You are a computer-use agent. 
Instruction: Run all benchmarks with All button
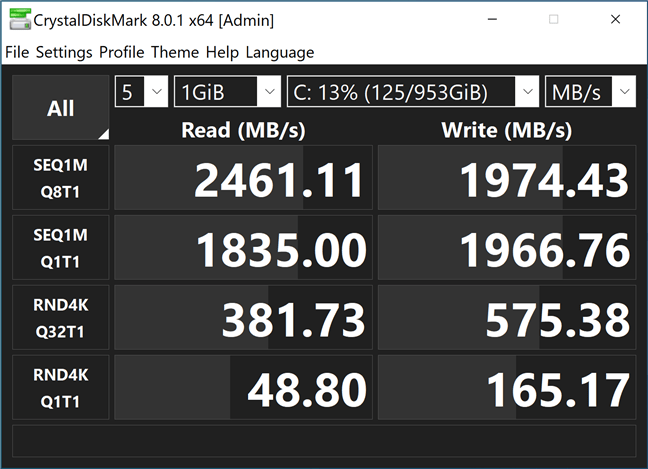60,108
